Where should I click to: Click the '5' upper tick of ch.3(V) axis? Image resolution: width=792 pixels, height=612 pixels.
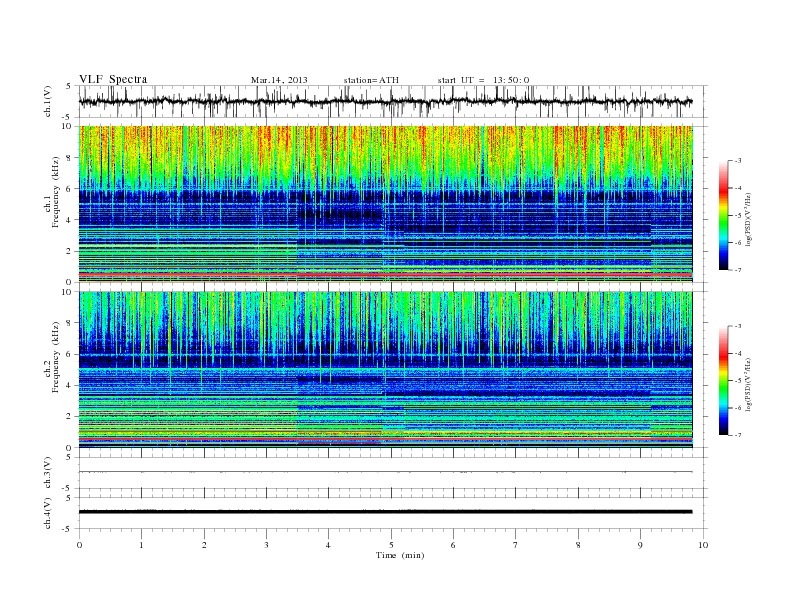point(69,457)
